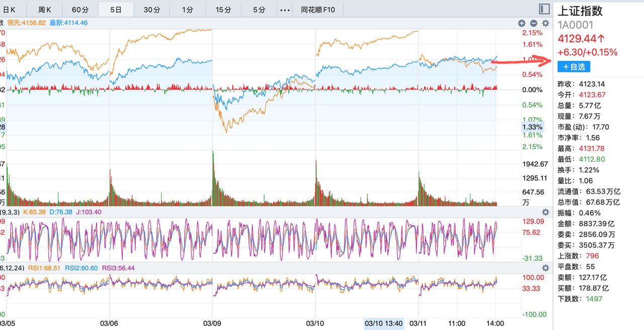Select the 15分 timeframe tab

coord(223,10)
